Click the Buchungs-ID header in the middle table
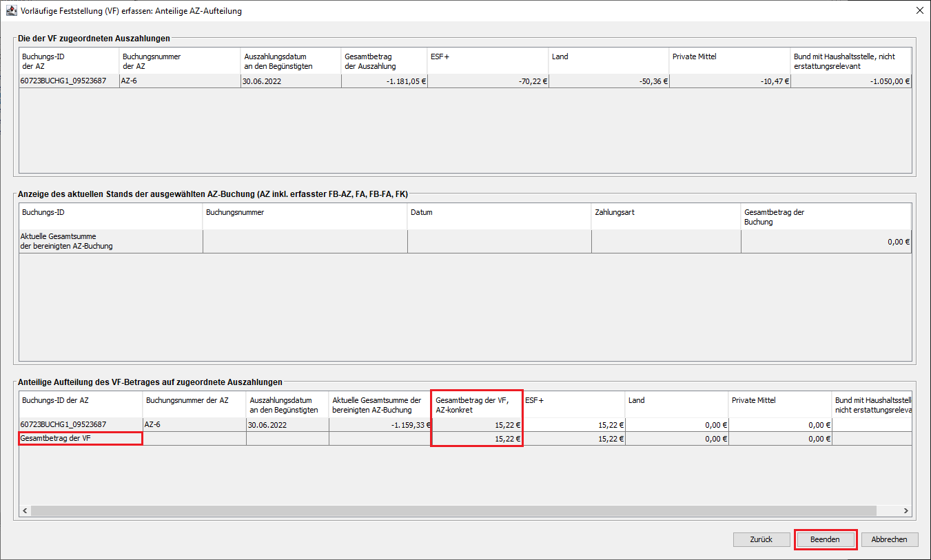This screenshot has height=560, width=931. pos(111,217)
